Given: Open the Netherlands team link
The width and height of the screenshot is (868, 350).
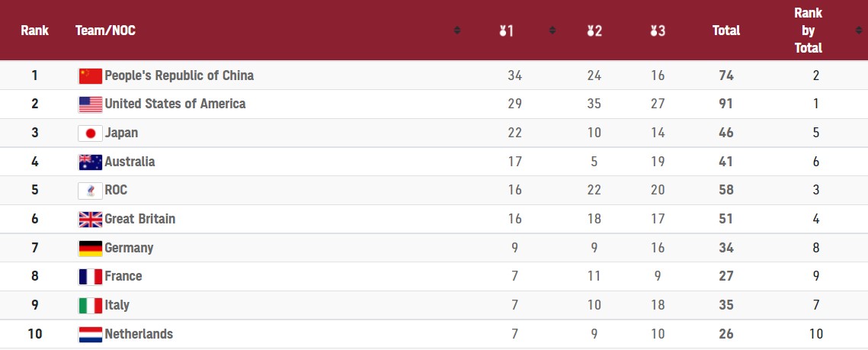Looking at the screenshot, I should pyautogui.click(x=139, y=334).
